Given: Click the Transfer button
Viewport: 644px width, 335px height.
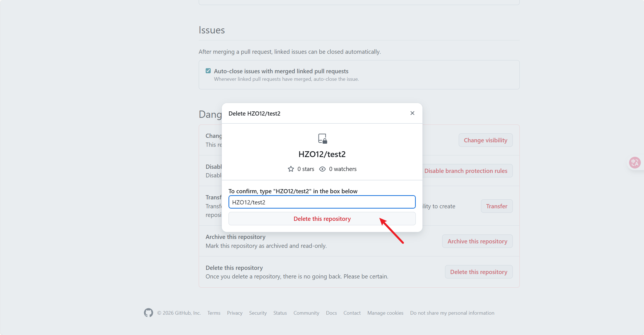Looking at the screenshot, I should point(496,206).
